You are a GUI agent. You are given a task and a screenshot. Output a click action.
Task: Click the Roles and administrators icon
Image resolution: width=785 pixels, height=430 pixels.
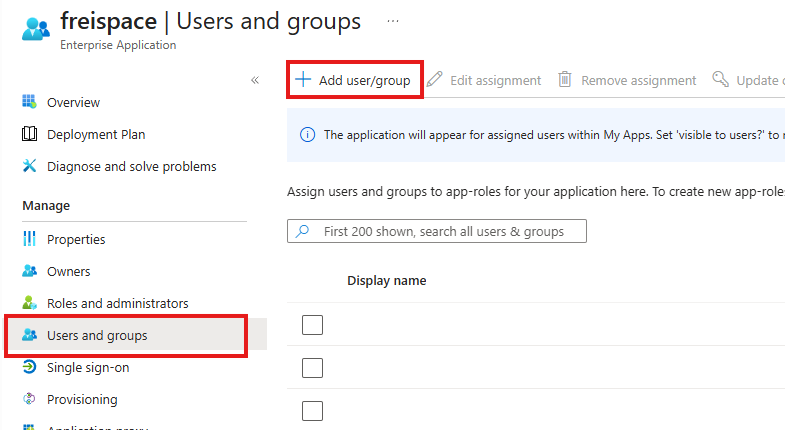30,303
